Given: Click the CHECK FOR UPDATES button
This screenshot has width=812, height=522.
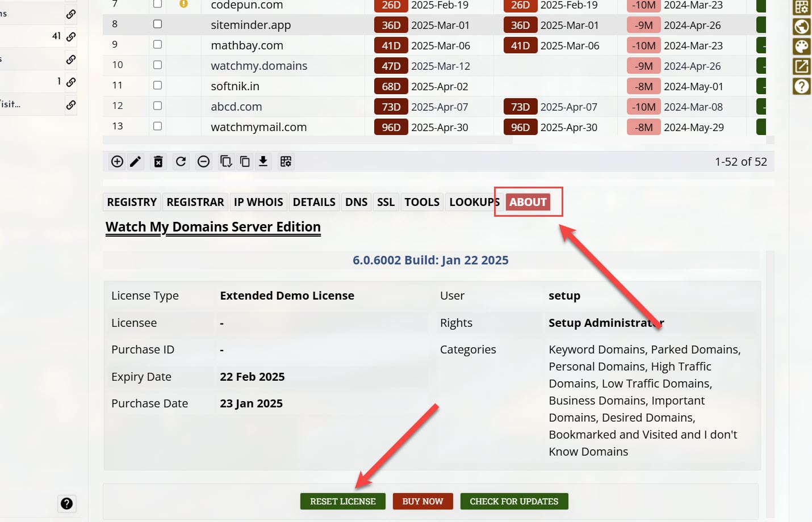Looking at the screenshot, I should [514, 502].
